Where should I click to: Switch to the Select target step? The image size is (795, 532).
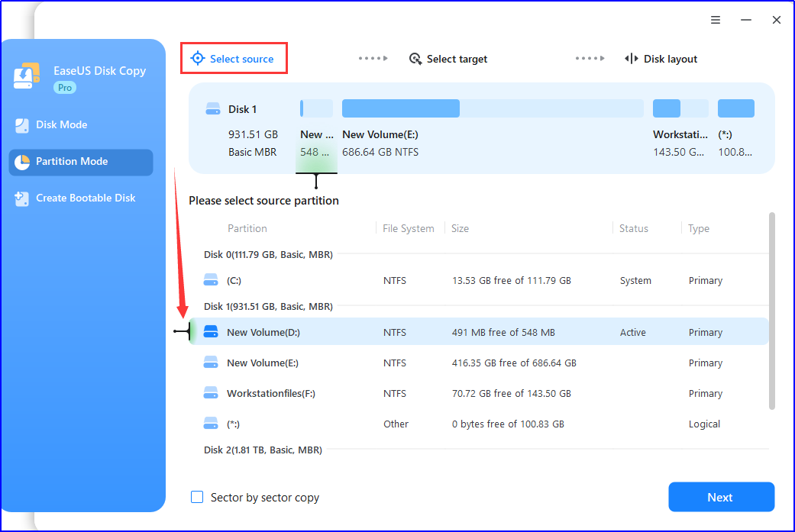pyautogui.click(x=456, y=58)
